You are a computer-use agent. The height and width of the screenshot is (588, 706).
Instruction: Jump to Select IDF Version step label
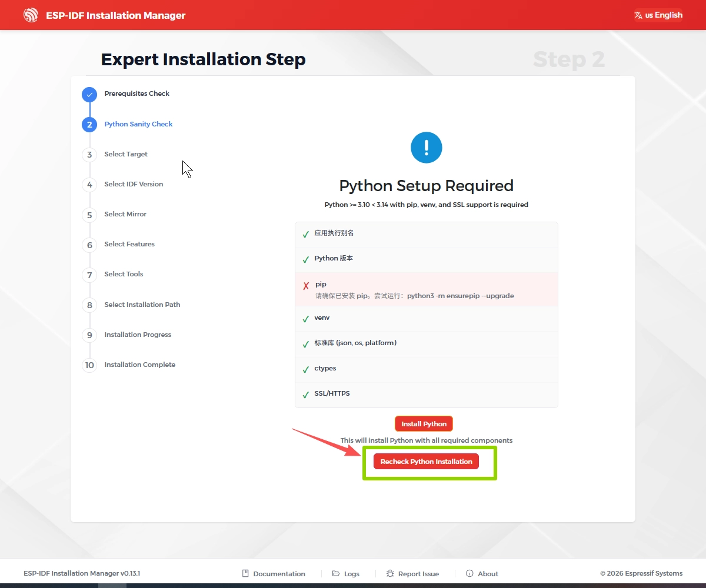(x=134, y=184)
